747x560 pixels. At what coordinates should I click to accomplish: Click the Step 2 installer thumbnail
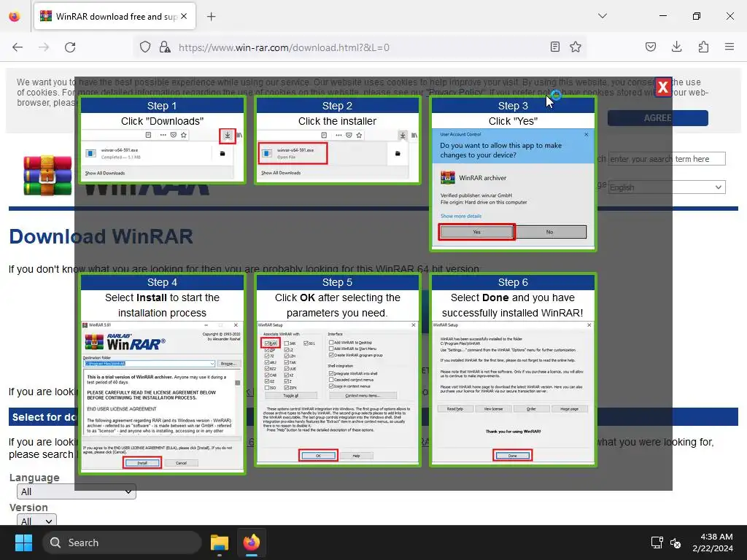click(x=337, y=140)
